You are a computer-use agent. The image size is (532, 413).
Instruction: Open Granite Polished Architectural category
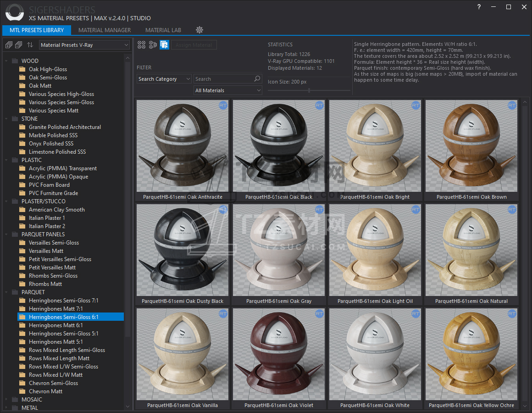click(65, 127)
